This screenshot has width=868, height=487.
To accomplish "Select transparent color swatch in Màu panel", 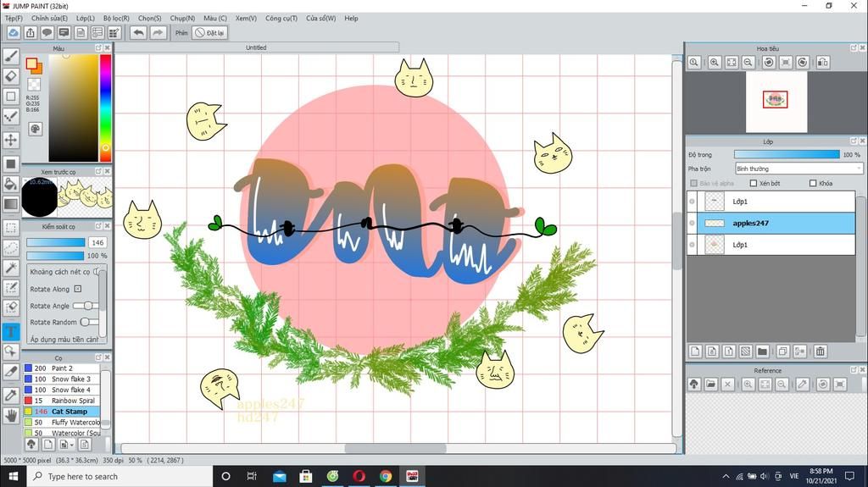I will [34, 84].
